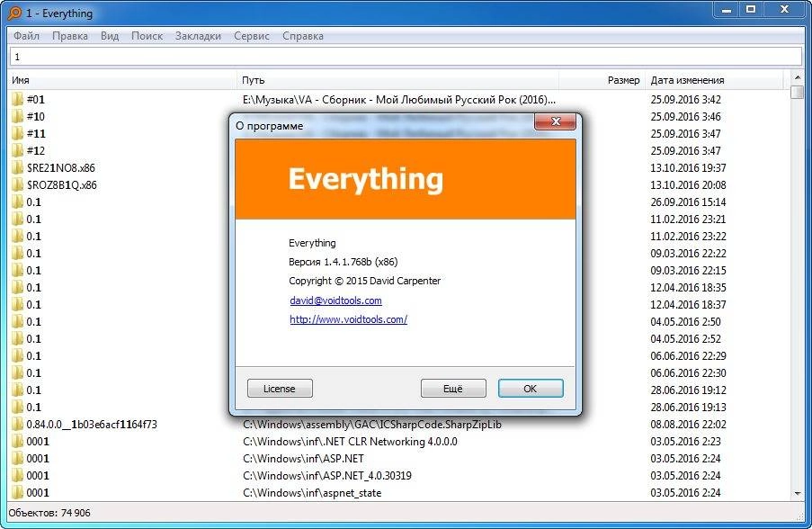Click the date 08.08.2016 22:02
Viewport: 812px width, 529px height.
coord(688,425)
